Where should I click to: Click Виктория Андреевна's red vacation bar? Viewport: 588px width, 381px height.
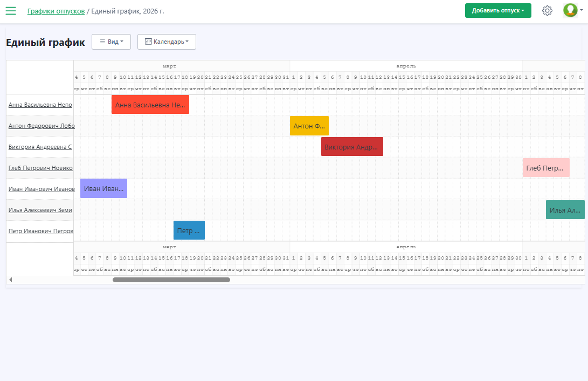pyautogui.click(x=351, y=147)
